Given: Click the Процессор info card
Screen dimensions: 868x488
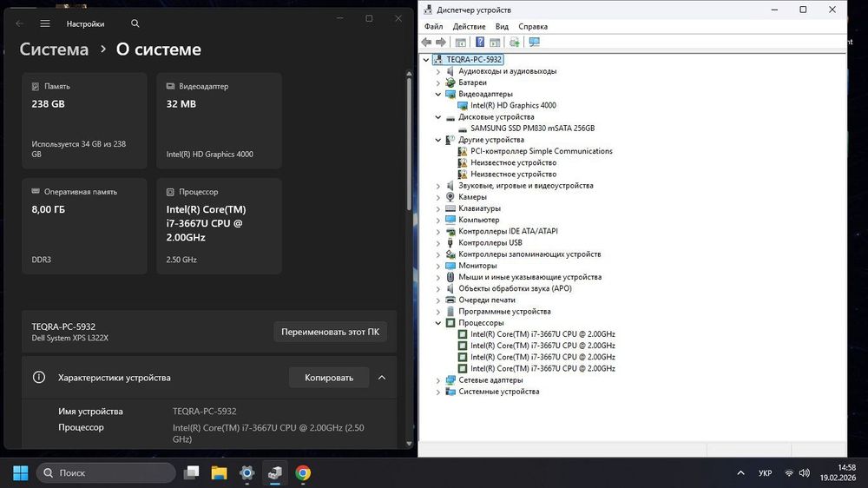Looking at the screenshot, I should tap(219, 226).
